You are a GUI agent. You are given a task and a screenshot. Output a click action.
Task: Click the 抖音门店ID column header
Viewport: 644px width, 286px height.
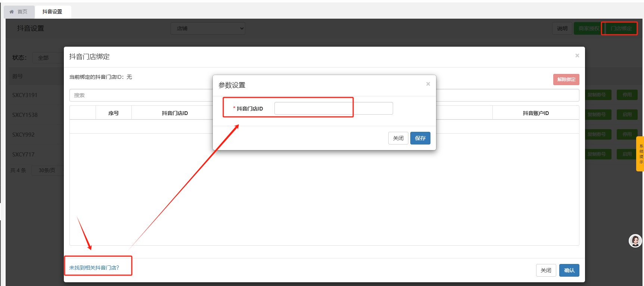175,113
